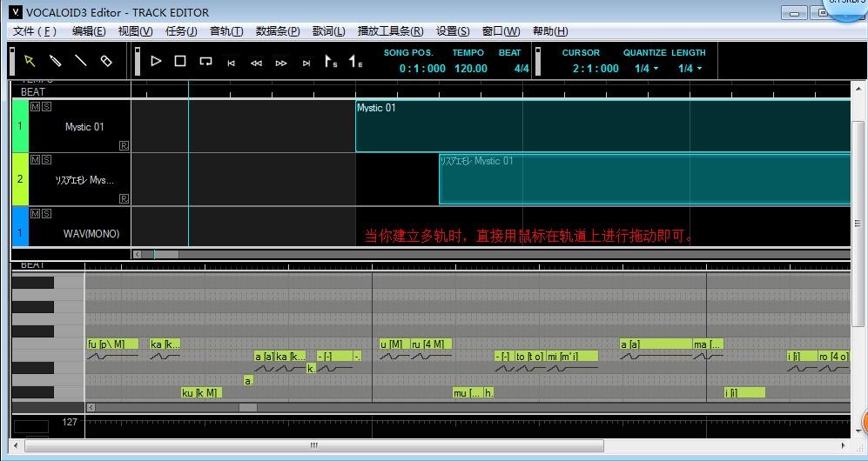Open the 帮助(H) menu

click(550, 31)
